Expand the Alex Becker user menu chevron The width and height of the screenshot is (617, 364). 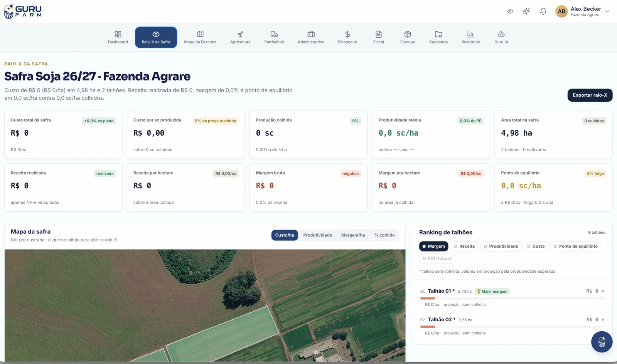607,12
